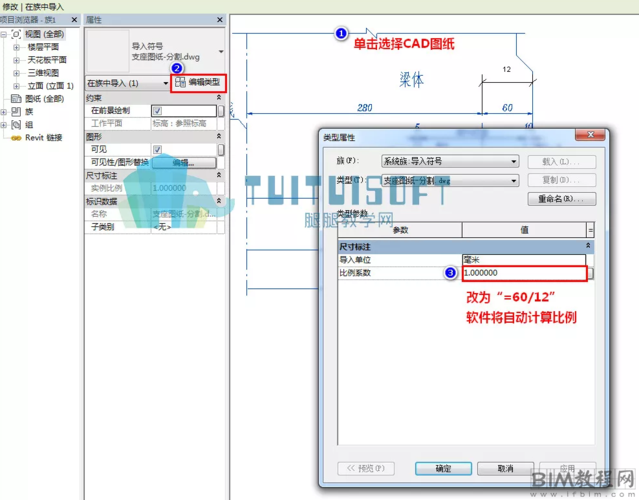This screenshot has height=500, width=639.
Task: Click the 实例比例 value 1.000000
Action: coord(184,188)
